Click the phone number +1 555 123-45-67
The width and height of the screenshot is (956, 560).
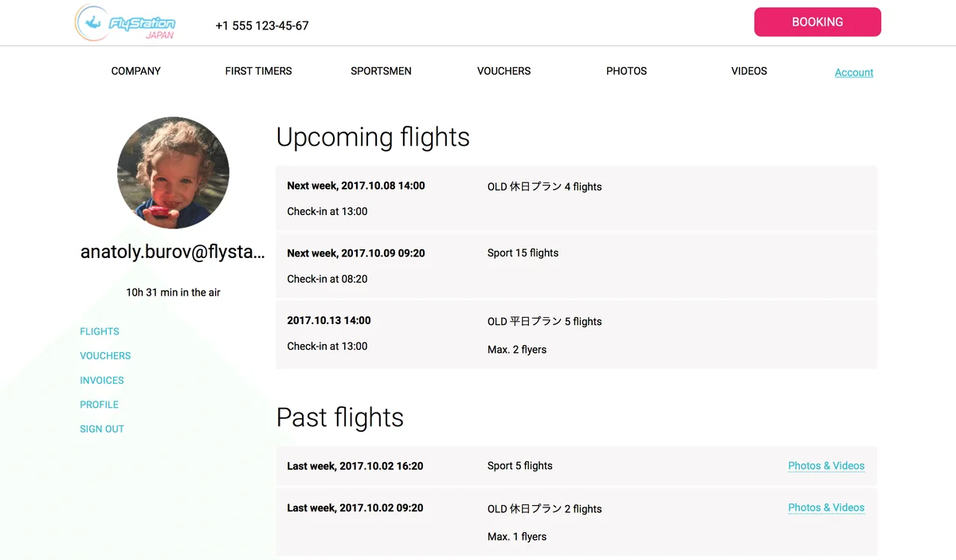(262, 25)
